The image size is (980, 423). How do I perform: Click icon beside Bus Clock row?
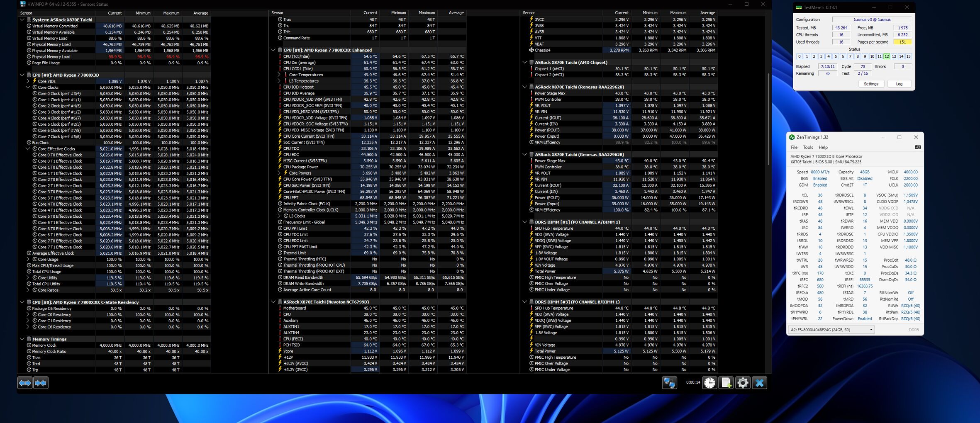pyautogui.click(x=29, y=143)
